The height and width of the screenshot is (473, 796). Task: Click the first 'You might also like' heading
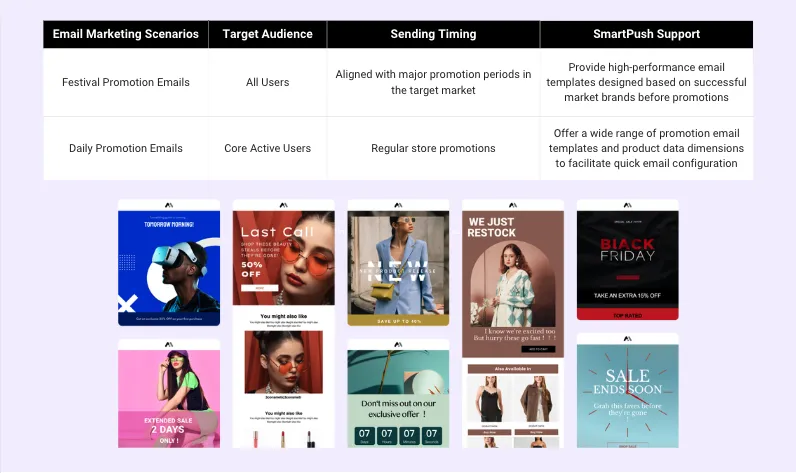pos(284,316)
